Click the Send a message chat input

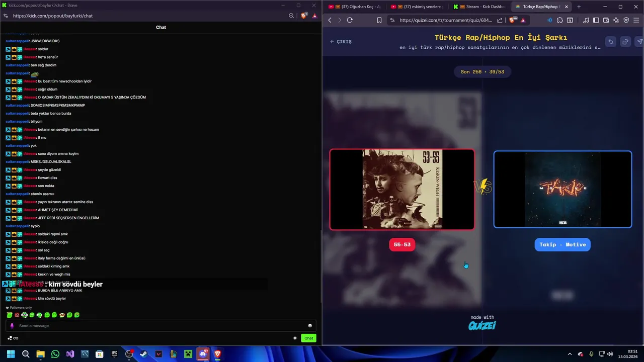click(161, 326)
